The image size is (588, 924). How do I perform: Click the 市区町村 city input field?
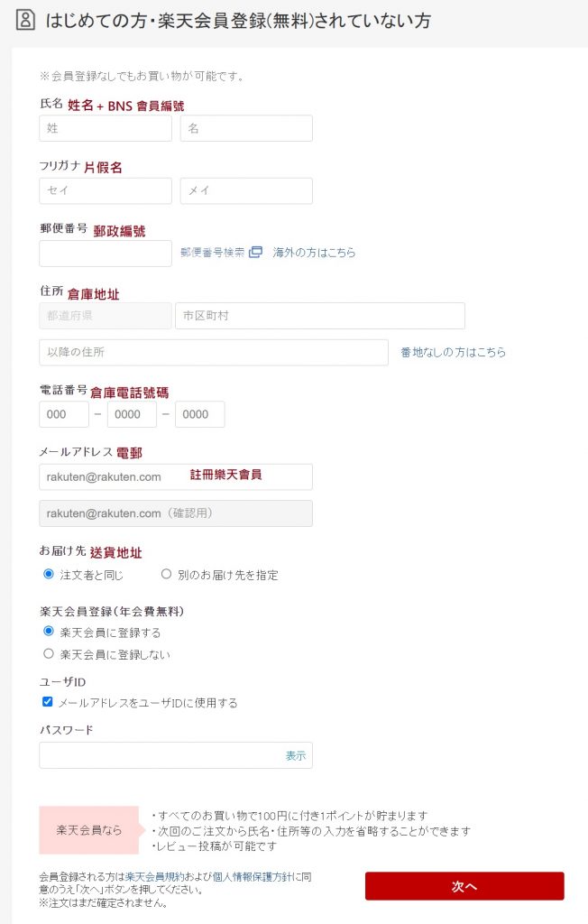tap(319, 316)
